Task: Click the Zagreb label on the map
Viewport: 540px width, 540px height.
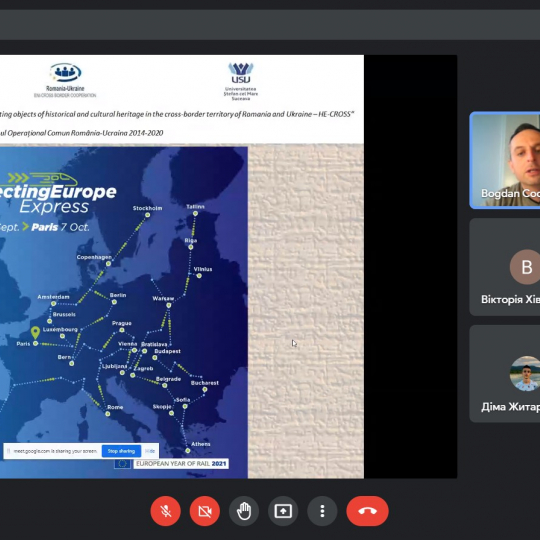Action: [143, 368]
